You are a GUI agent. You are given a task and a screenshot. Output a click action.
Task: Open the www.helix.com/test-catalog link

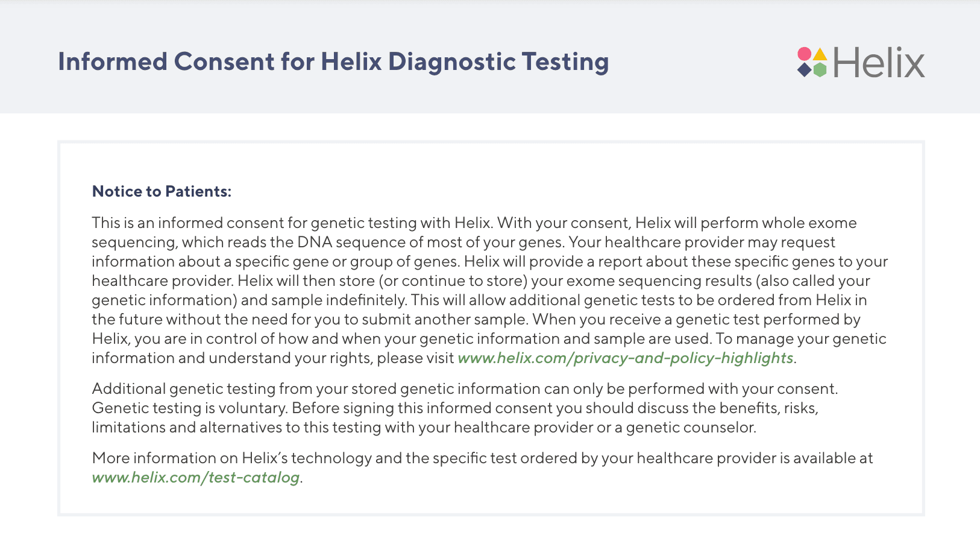pos(196,478)
